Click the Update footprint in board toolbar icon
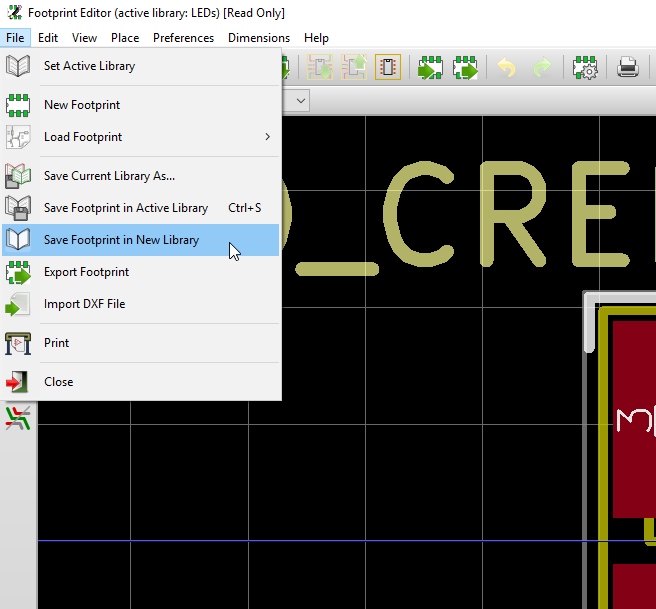The height and width of the screenshot is (609, 656). tap(354, 67)
